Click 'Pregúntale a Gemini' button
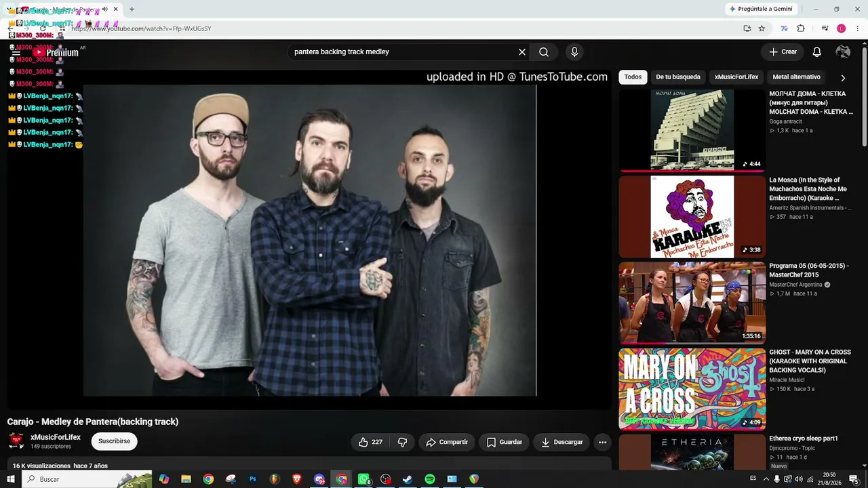The height and width of the screenshot is (488, 868). 760,9
